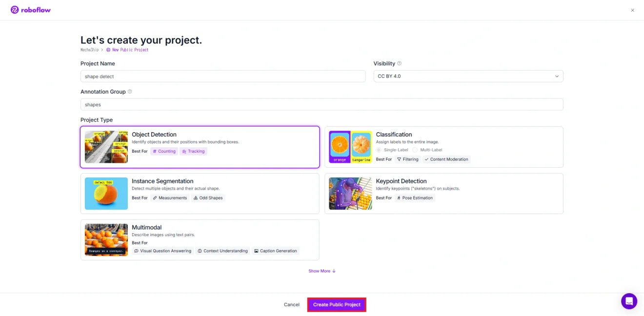Select the Single-Label radio option
This screenshot has width=644, height=316.
[379, 150]
